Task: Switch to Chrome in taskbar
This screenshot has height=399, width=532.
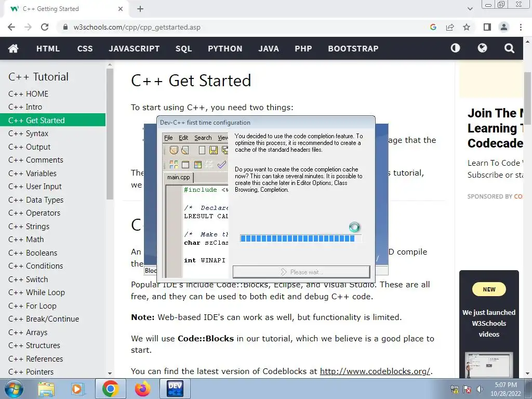Action: point(110,389)
